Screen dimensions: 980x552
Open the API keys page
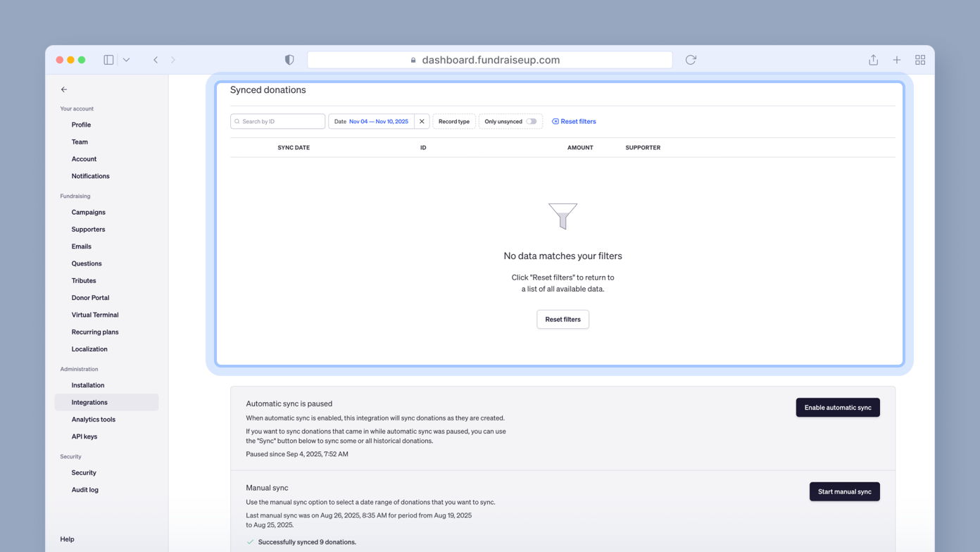[84, 437]
